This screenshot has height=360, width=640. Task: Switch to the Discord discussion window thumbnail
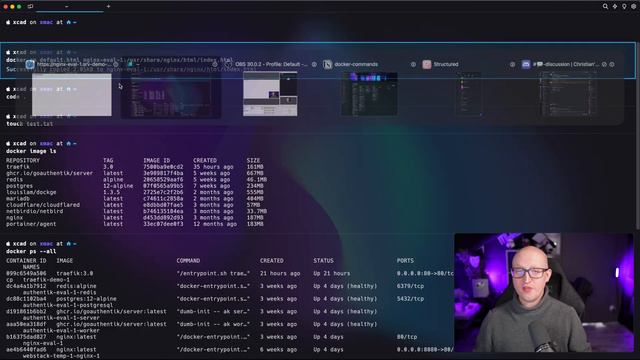pos(568,94)
